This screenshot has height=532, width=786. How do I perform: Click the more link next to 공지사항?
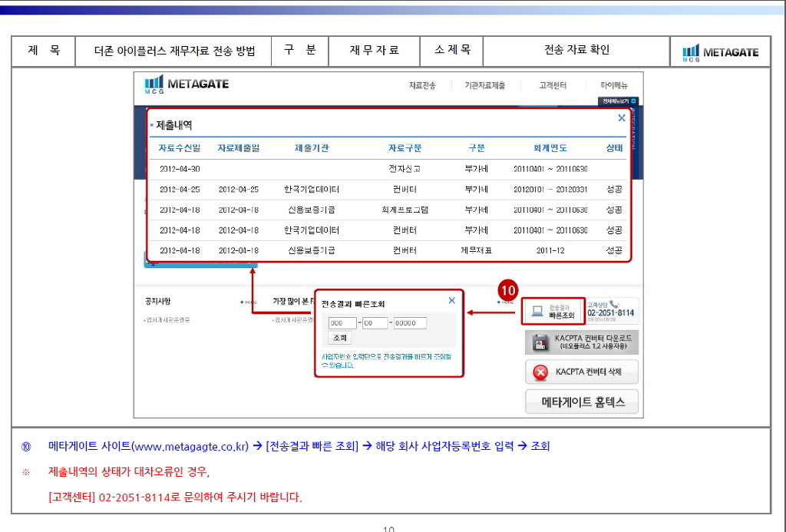tap(248, 302)
